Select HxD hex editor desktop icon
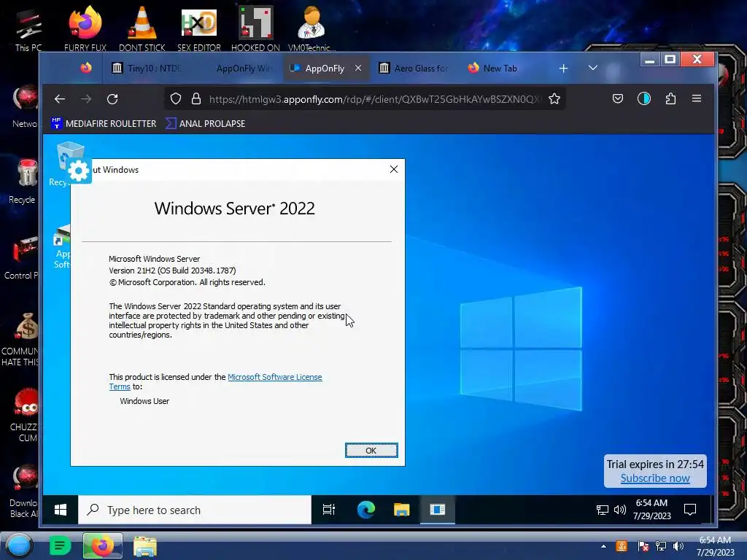747x560 pixels. click(x=199, y=28)
